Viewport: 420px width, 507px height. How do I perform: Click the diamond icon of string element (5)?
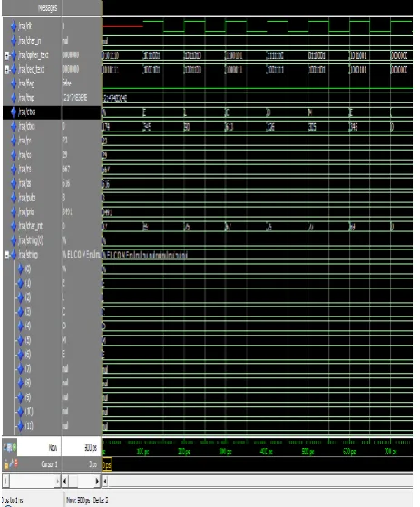click(x=20, y=340)
